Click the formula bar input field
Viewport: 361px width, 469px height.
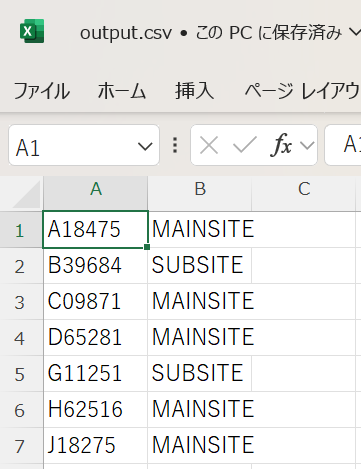343,145
